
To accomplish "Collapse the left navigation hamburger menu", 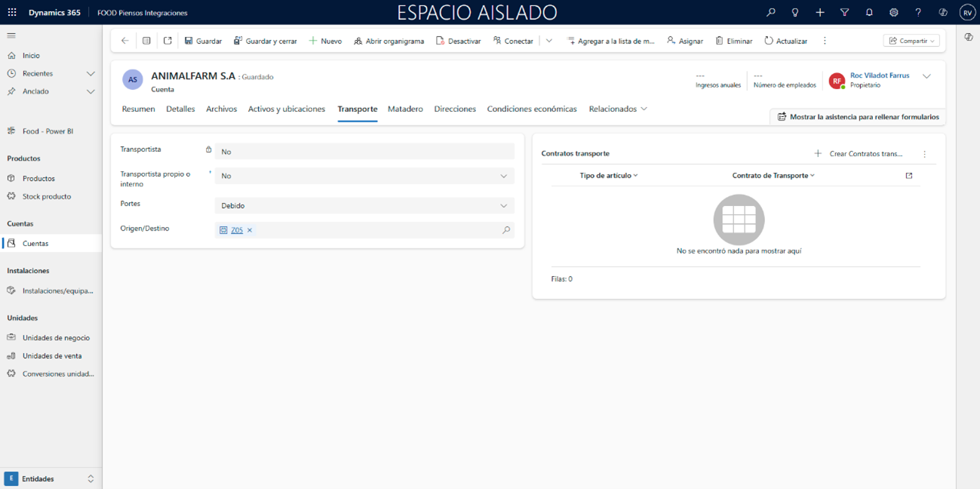I will click(11, 35).
